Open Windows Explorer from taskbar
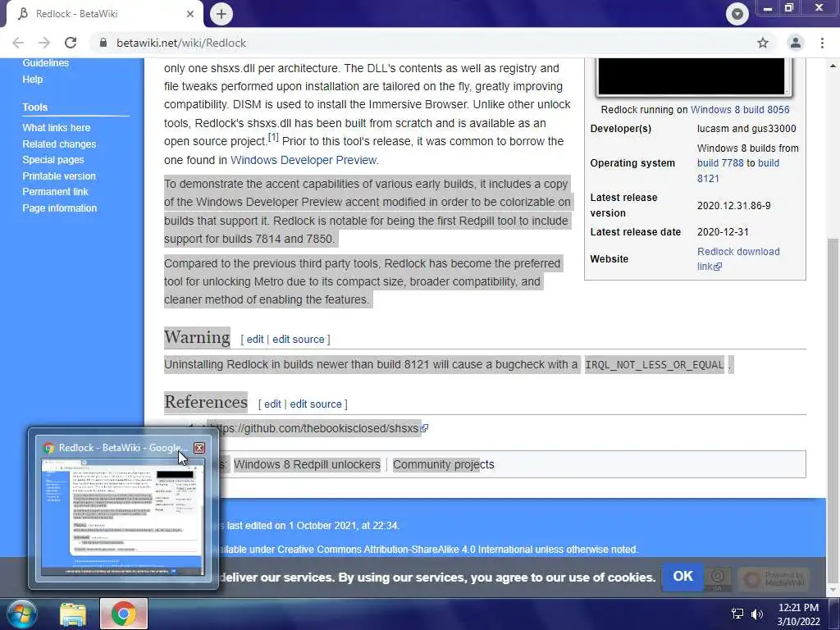 (x=73, y=614)
